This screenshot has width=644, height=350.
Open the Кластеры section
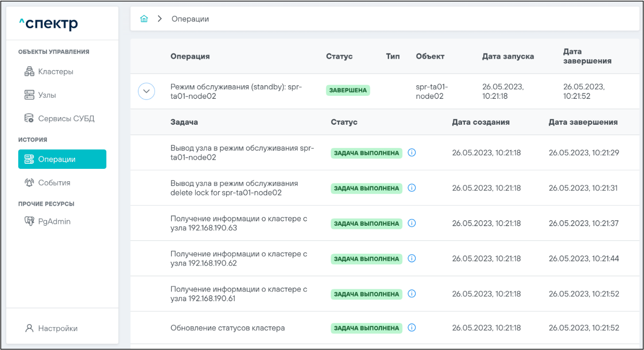[55, 72]
